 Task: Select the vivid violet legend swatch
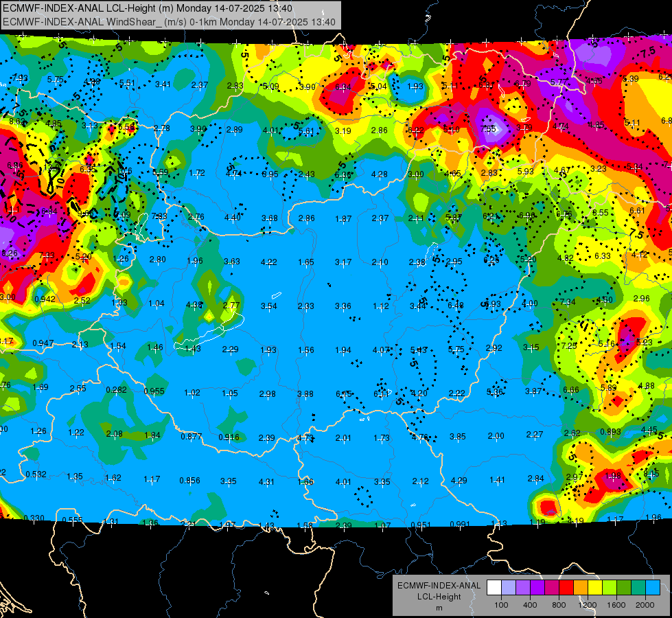tap(537, 588)
